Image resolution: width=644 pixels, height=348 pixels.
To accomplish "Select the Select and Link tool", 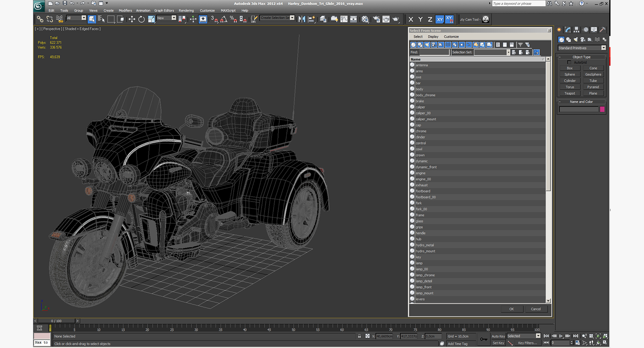I will click(x=40, y=19).
